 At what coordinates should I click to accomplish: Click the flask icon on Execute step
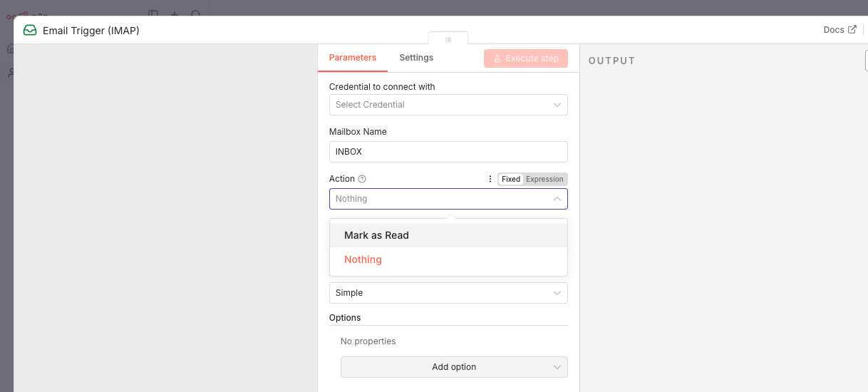(497, 58)
